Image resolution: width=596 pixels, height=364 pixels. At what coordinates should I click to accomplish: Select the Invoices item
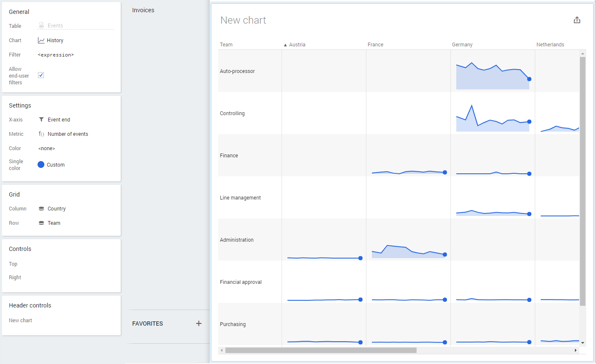tap(143, 10)
